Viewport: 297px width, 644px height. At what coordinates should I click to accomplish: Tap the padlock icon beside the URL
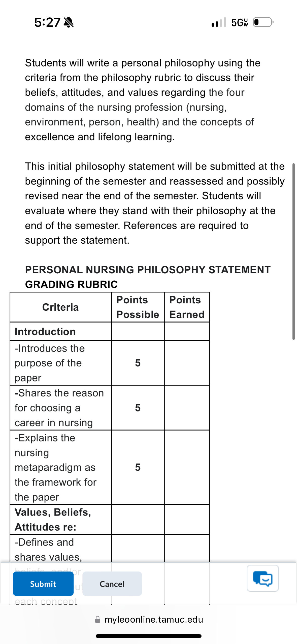point(97,620)
